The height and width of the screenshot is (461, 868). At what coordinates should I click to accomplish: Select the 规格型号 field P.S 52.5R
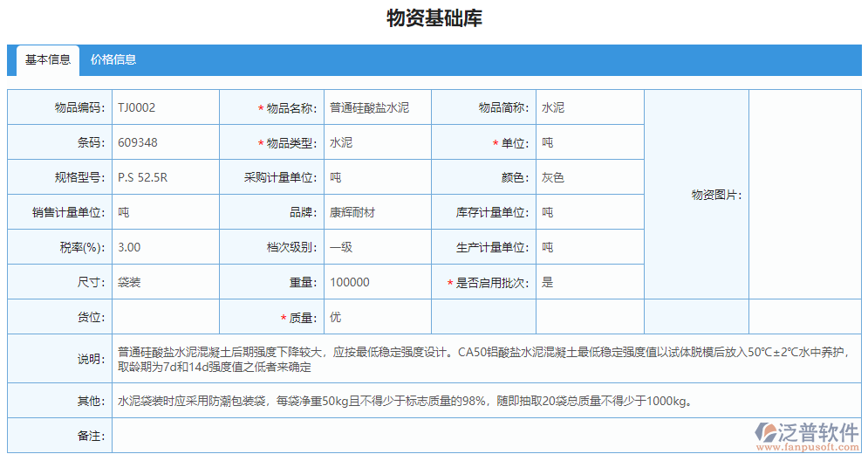(x=165, y=177)
